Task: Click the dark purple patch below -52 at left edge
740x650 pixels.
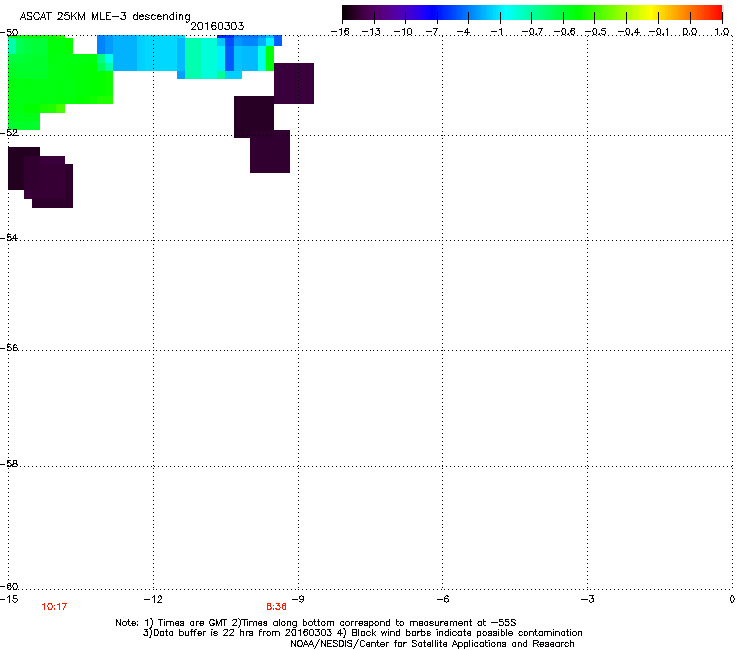Action: click(x=41, y=177)
